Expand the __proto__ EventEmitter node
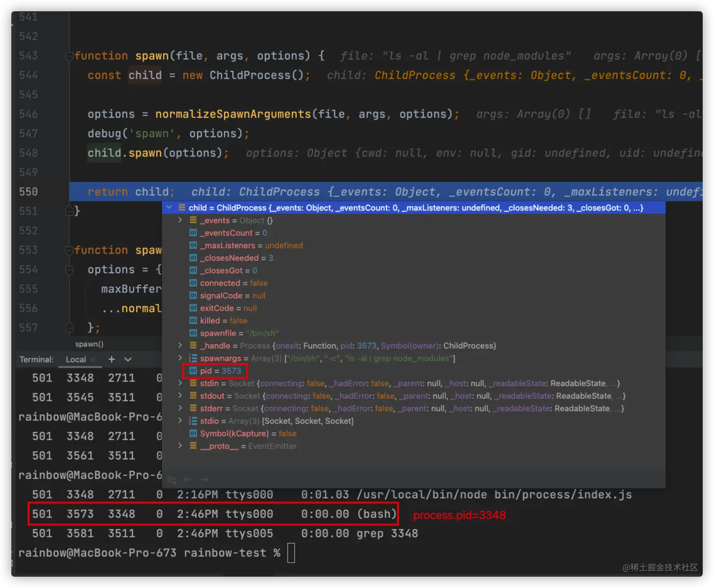Screen dimensions: 714x588 (x=179, y=445)
